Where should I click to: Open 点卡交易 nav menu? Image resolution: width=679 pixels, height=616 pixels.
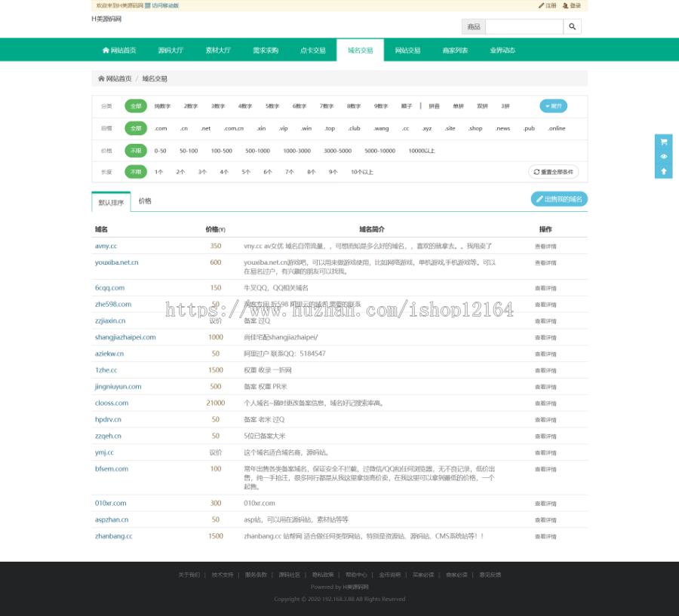point(312,51)
